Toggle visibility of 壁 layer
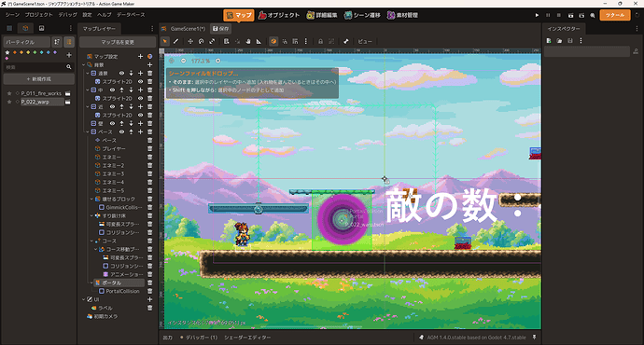The width and height of the screenshot is (644, 345). point(112,123)
